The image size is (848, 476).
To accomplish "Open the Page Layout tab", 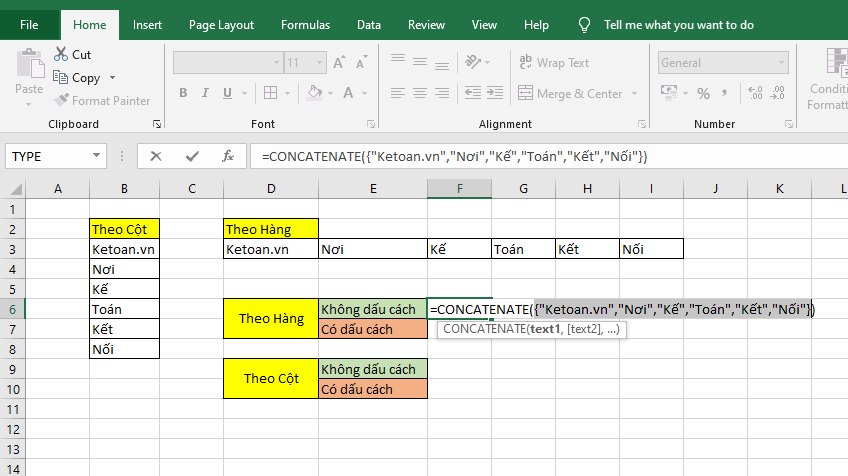I will click(x=221, y=25).
